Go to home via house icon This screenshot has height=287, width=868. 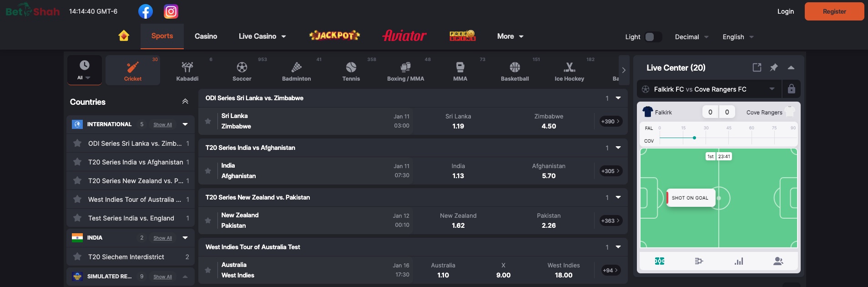coord(124,36)
